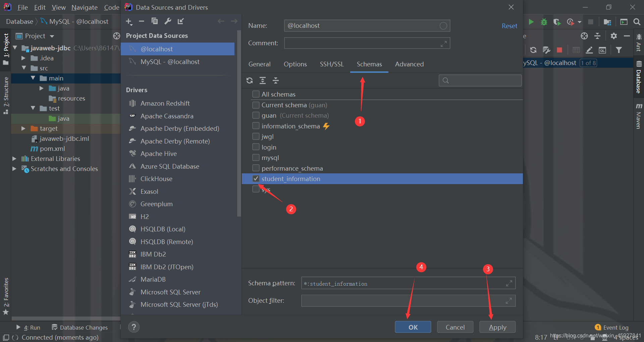Screen dimensions: 644x342
Task: Open the Navigate menu
Action: coord(85,7)
